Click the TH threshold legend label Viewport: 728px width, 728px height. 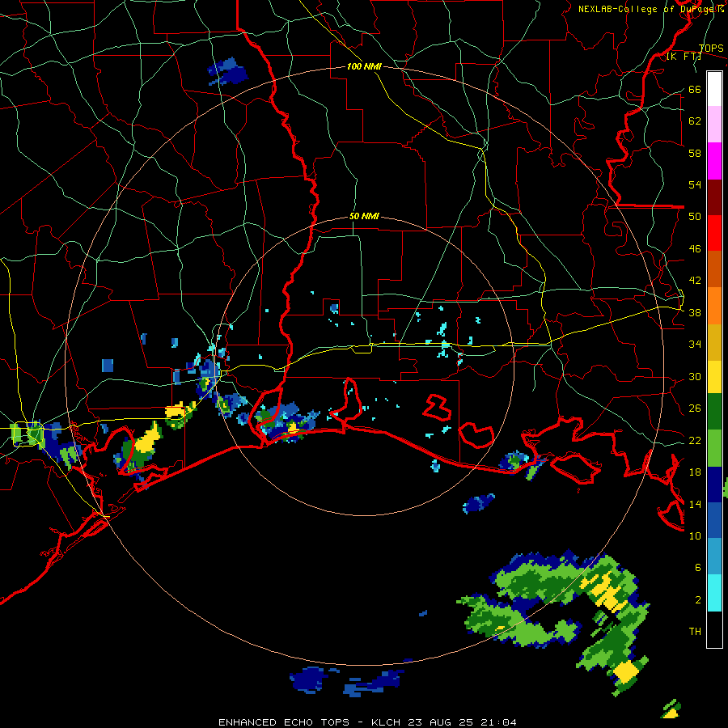695,632
